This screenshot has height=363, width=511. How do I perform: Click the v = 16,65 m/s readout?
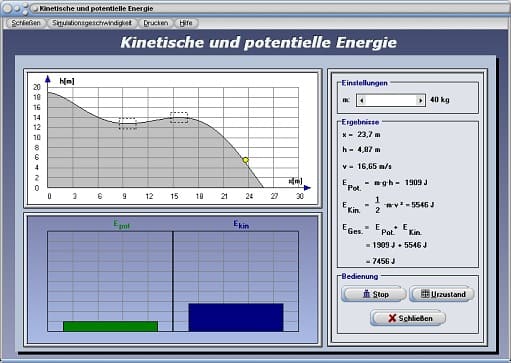[367, 166]
